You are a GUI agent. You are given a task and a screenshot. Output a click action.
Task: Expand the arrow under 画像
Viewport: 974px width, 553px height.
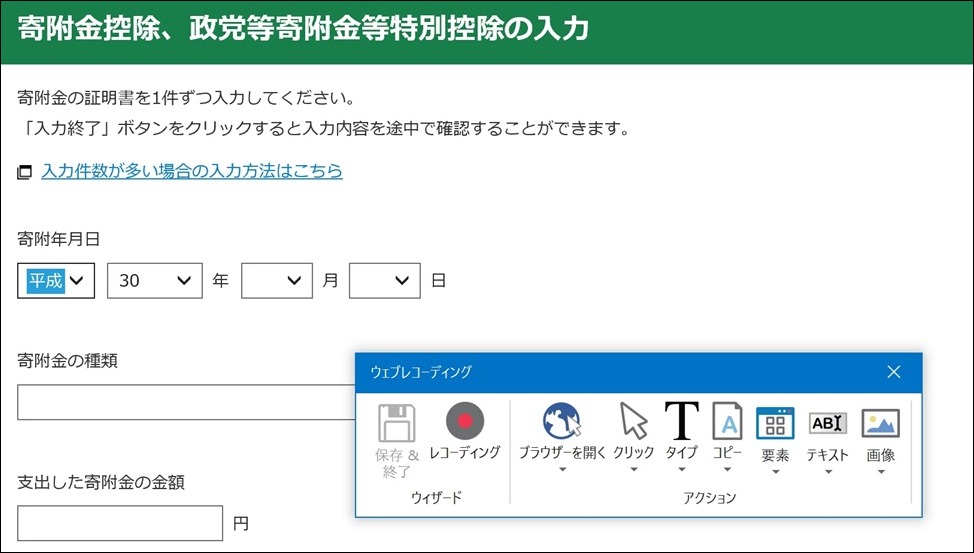(x=881, y=472)
